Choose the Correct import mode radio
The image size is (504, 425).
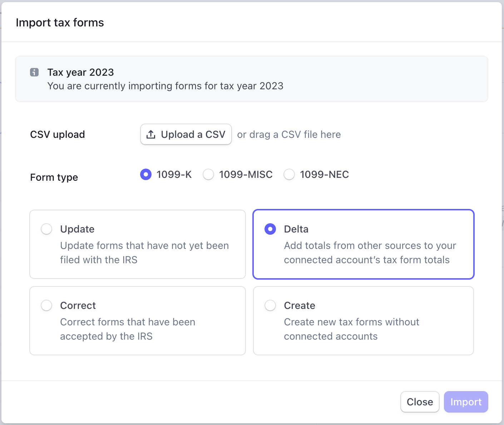tap(46, 305)
